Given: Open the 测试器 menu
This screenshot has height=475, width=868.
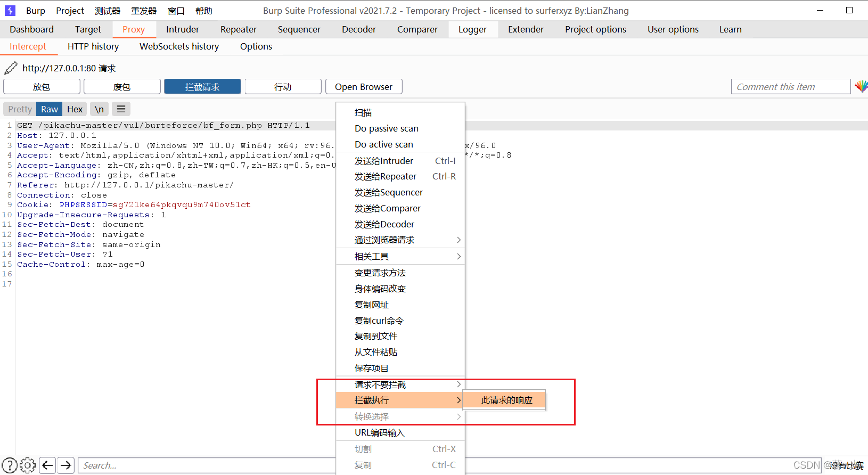Looking at the screenshot, I should pos(108,11).
